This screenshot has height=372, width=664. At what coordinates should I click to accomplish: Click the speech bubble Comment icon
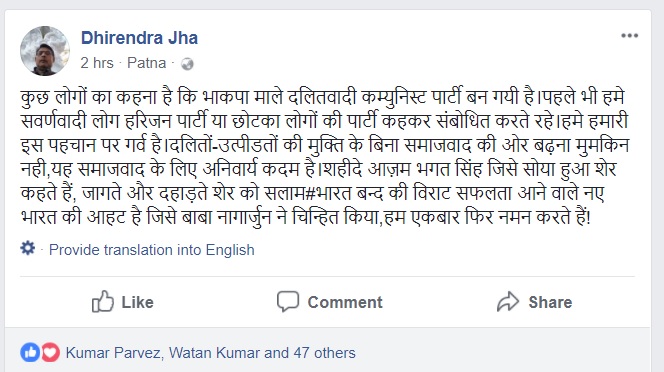click(288, 302)
